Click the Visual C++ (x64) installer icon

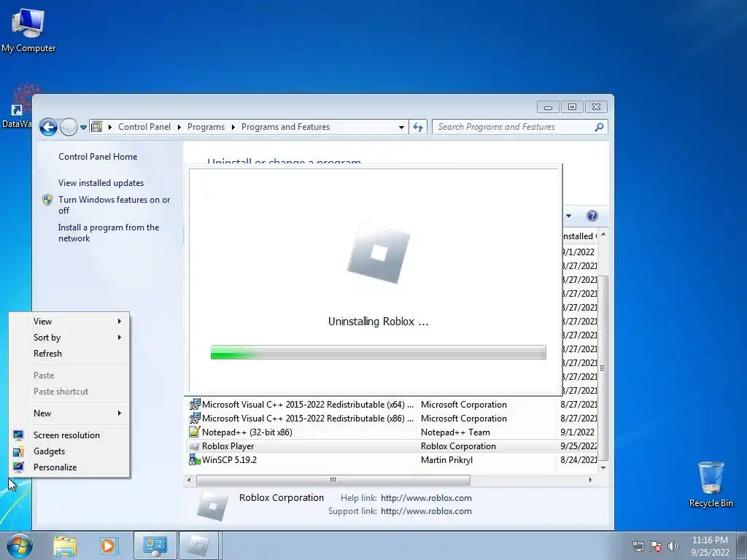[194, 405]
